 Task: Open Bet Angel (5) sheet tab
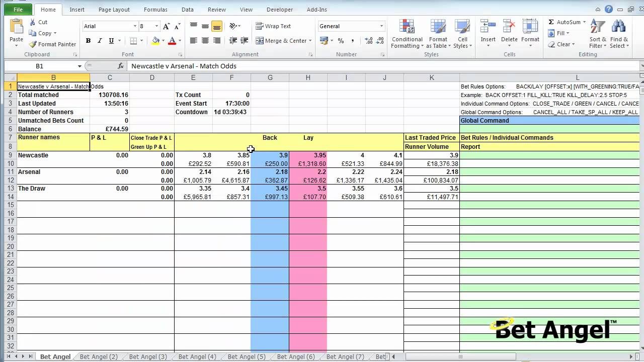(247, 356)
